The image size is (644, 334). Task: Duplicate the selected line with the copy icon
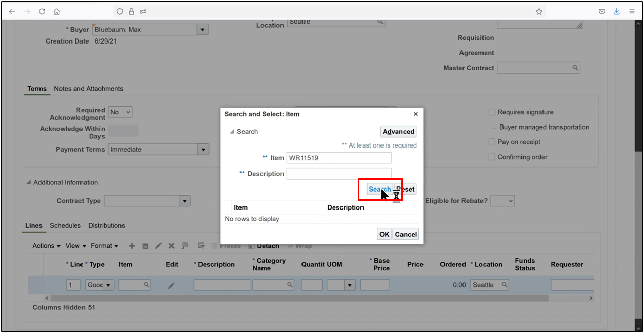coord(145,246)
